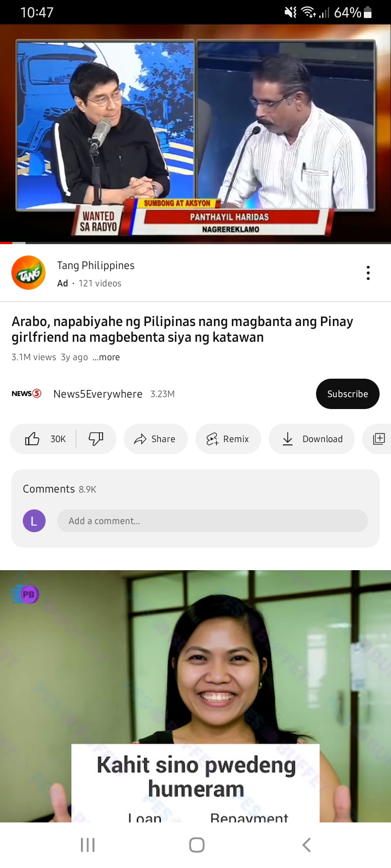This screenshot has width=391, height=868.
Task: Tap the Android back navigation button
Action: (x=306, y=845)
